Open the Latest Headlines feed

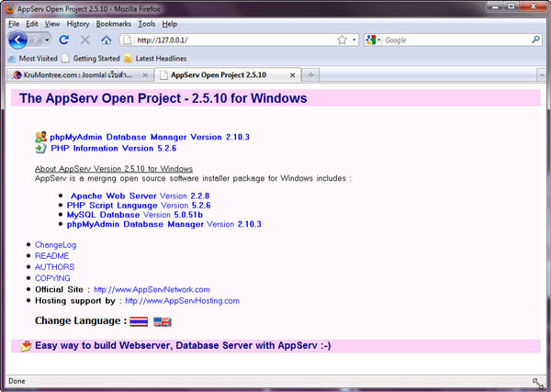click(x=156, y=59)
